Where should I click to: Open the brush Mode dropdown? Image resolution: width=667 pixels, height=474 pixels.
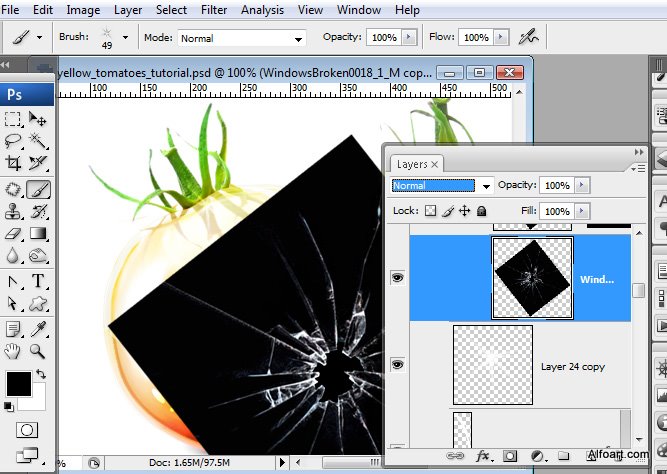click(241, 38)
